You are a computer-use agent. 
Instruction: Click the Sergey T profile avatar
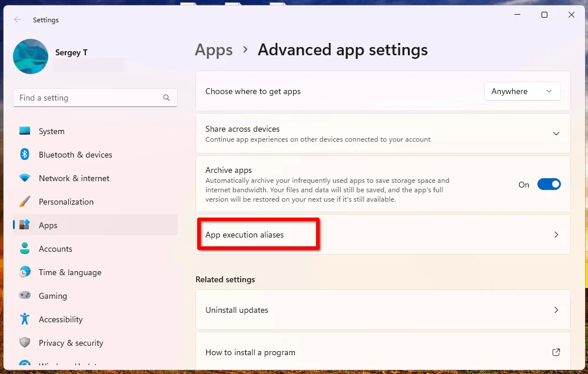coord(31,56)
